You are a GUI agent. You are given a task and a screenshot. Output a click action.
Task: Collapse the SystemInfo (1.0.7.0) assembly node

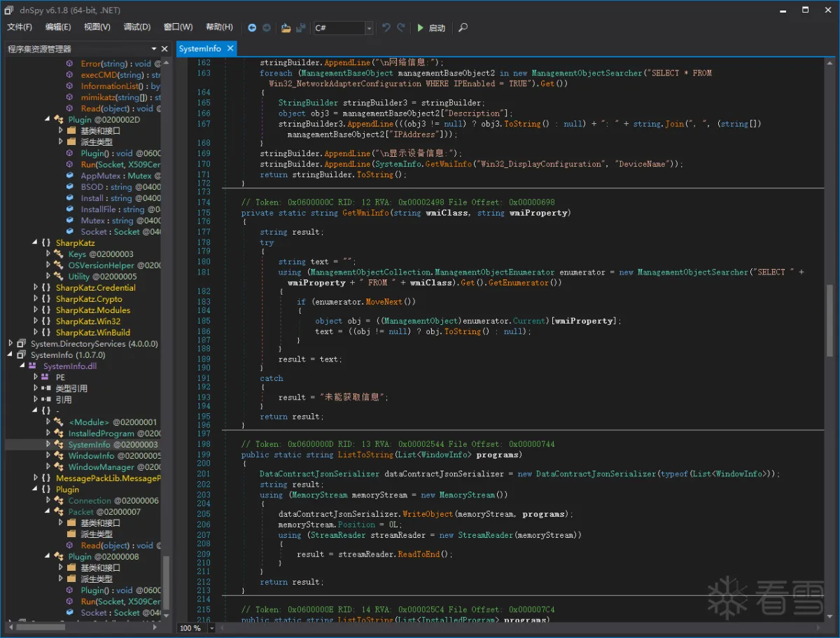coord(11,355)
